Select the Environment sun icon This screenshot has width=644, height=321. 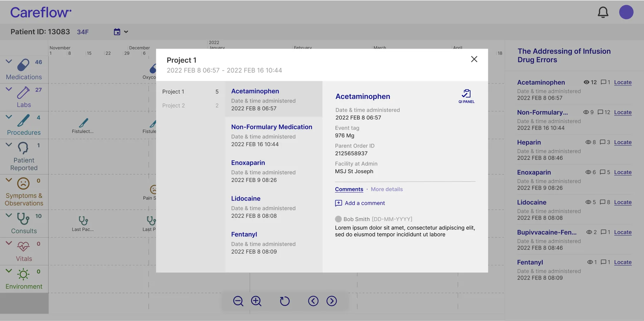pos(23,274)
